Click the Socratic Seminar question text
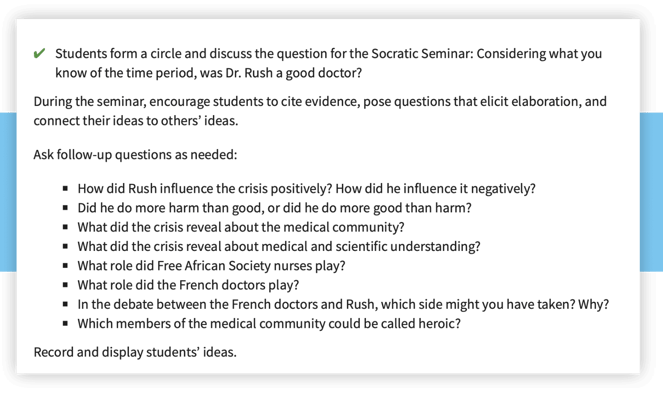 [x=328, y=63]
